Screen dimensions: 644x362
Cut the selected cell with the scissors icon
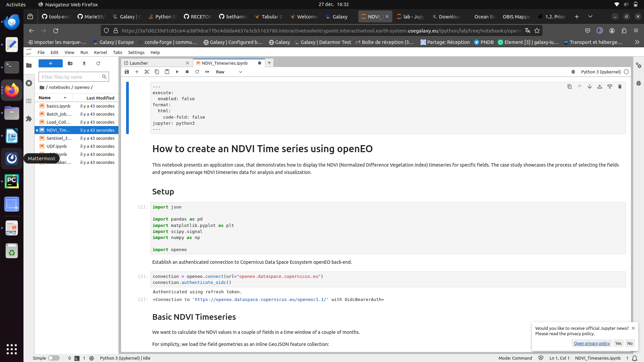tap(147, 72)
